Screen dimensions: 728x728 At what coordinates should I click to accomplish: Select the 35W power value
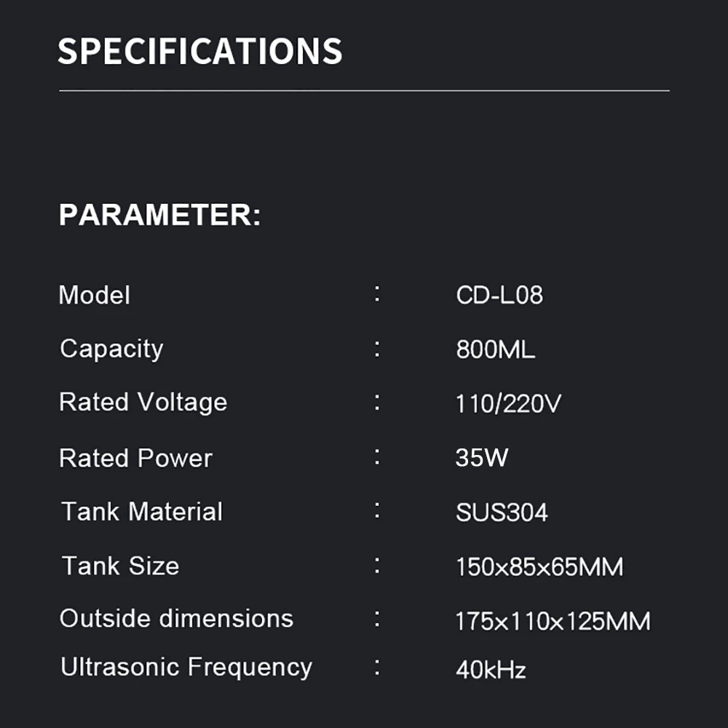482,458
